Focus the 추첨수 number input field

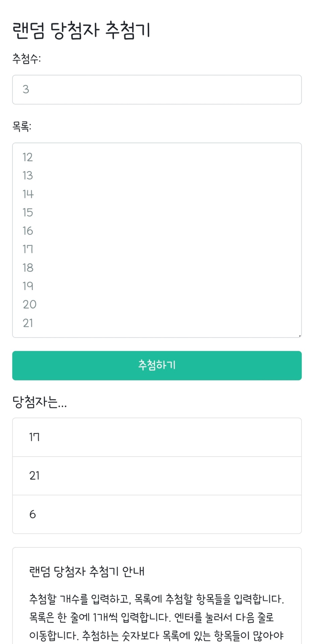coord(157,90)
